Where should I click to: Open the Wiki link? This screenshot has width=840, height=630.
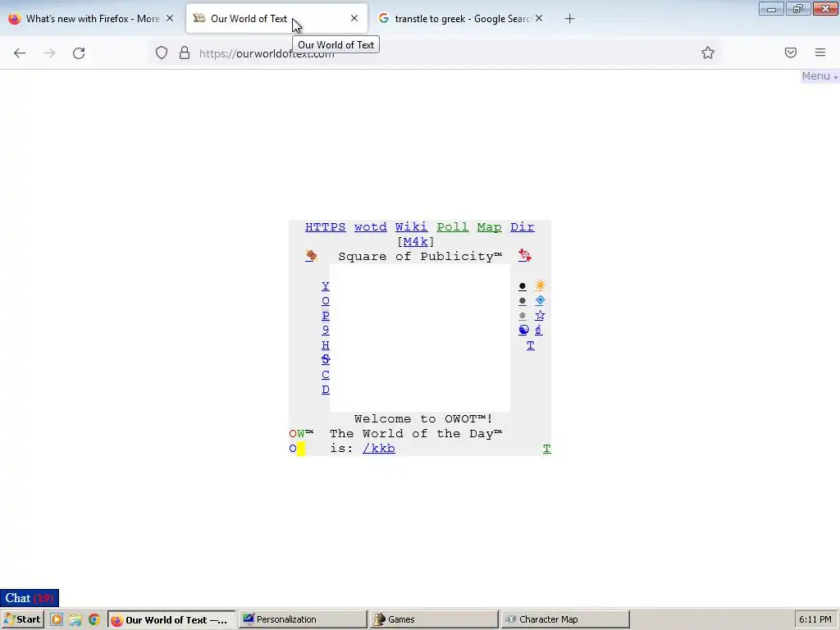click(411, 227)
